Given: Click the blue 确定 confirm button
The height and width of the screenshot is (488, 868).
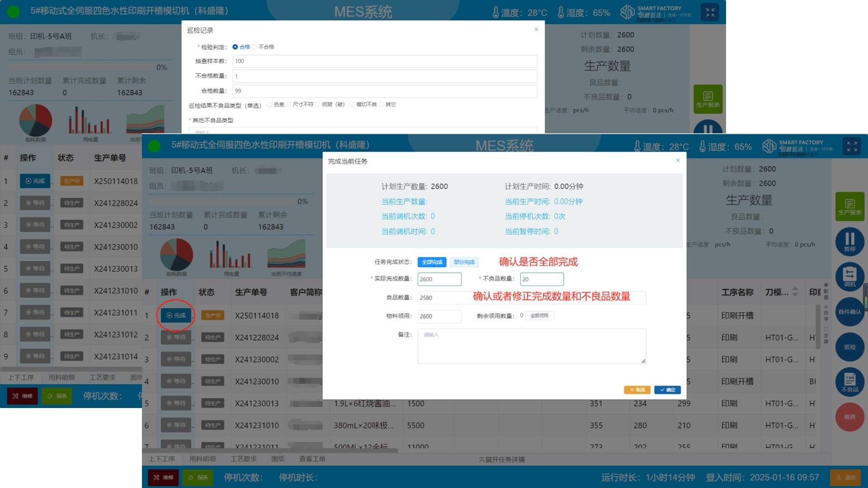Looking at the screenshot, I should pos(667,389).
